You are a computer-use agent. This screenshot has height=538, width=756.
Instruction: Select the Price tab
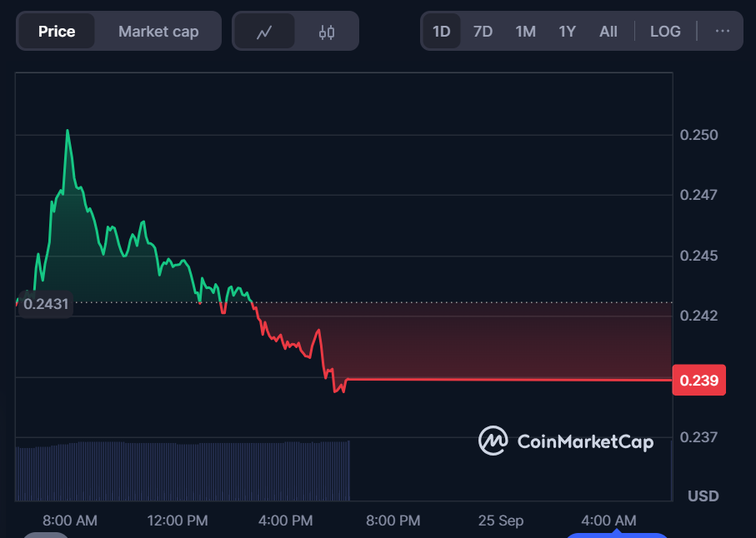point(57,32)
